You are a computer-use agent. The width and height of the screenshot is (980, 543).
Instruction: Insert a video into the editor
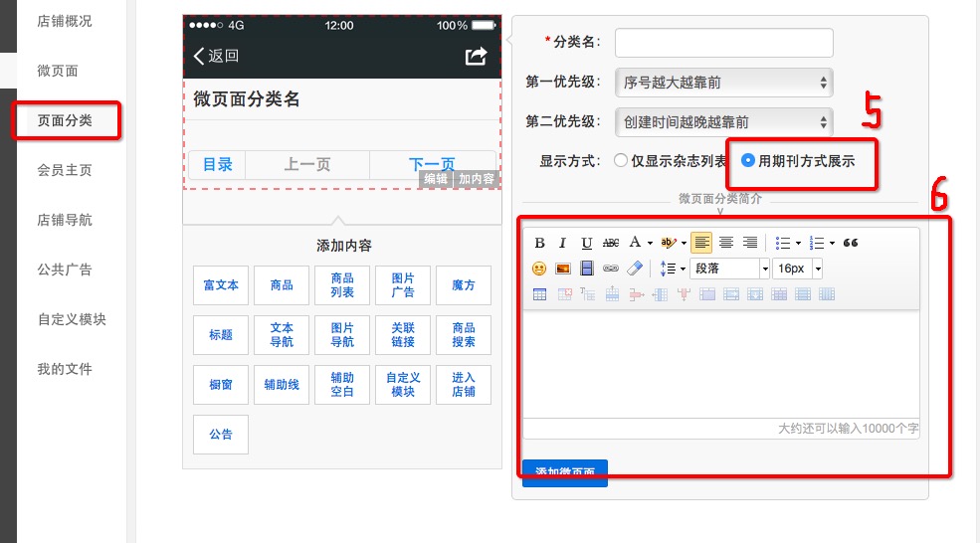586,269
